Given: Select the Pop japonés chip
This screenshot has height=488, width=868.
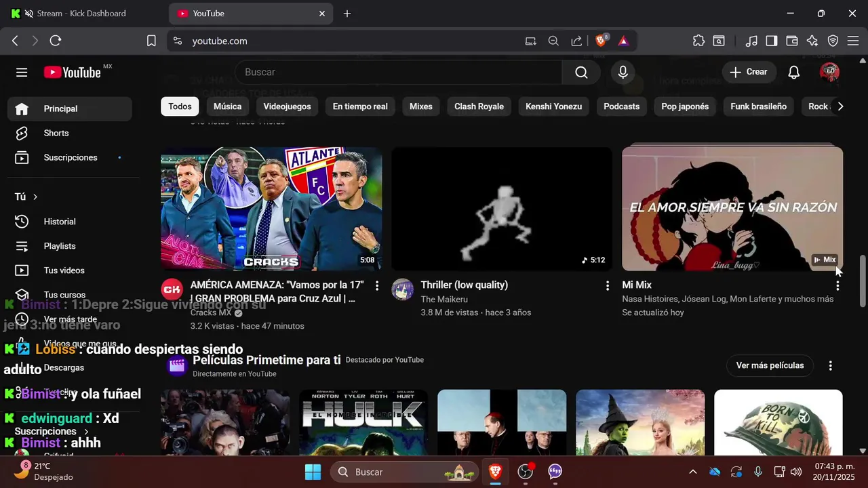Looking at the screenshot, I should (685, 106).
